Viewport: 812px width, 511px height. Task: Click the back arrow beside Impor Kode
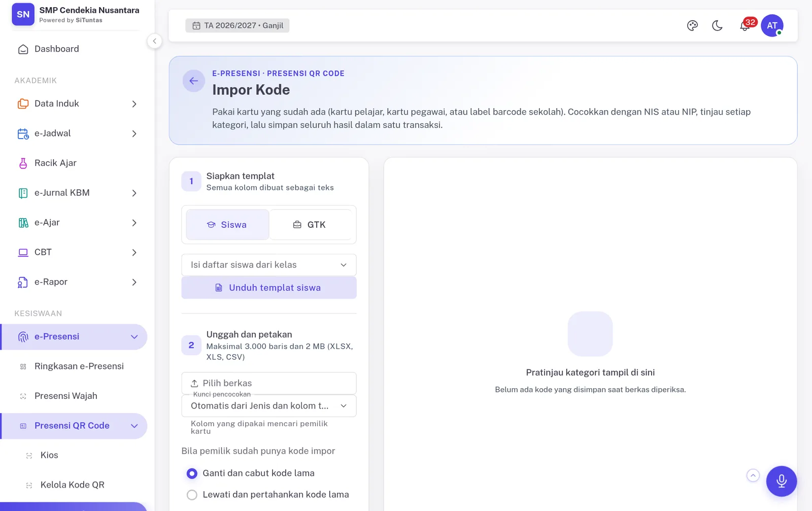193,81
